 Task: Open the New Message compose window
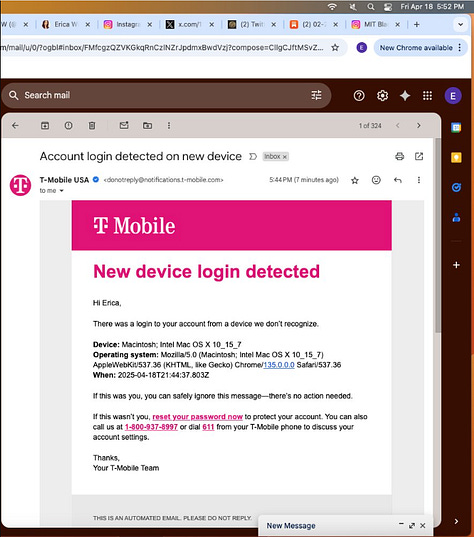click(291, 526)
